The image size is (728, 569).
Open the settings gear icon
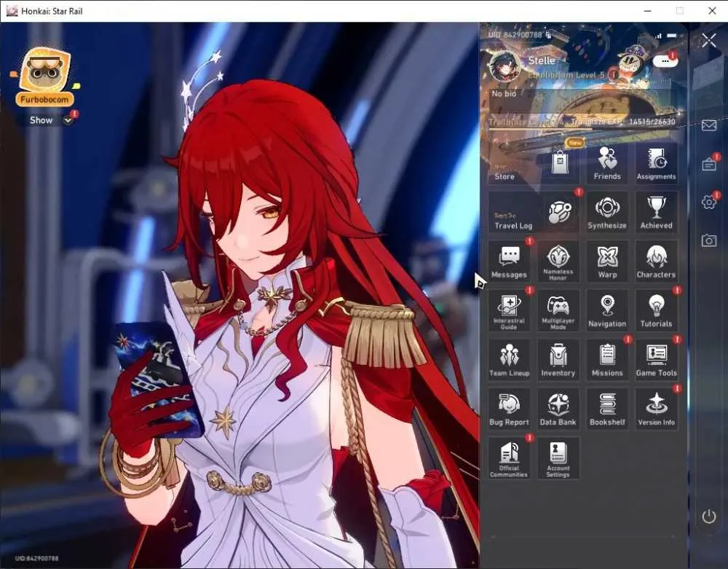pyautogui.click(x=709, y=202)
